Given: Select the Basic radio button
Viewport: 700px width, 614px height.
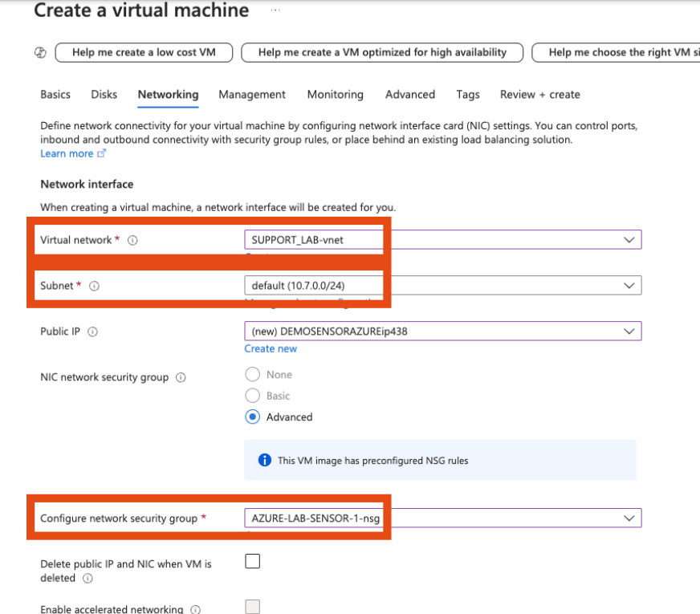Looking at the screenshot, I should [252, 396].
